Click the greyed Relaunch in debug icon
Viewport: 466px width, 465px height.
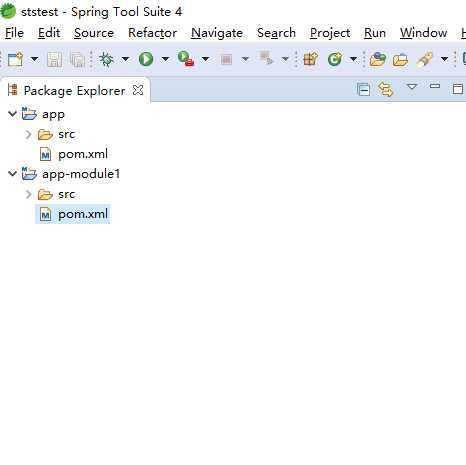point(266,58)
